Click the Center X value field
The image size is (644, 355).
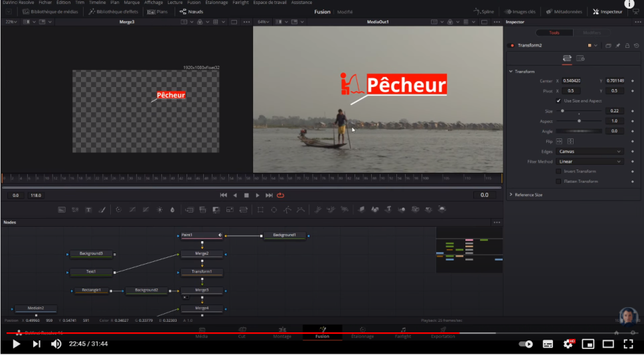(x=572, y=81)
